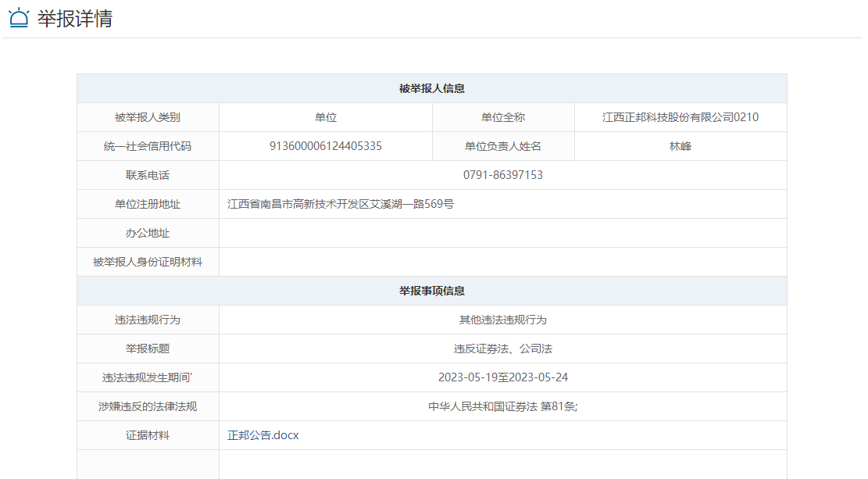Select phone number 0791-86397153

tap(503, 175)
